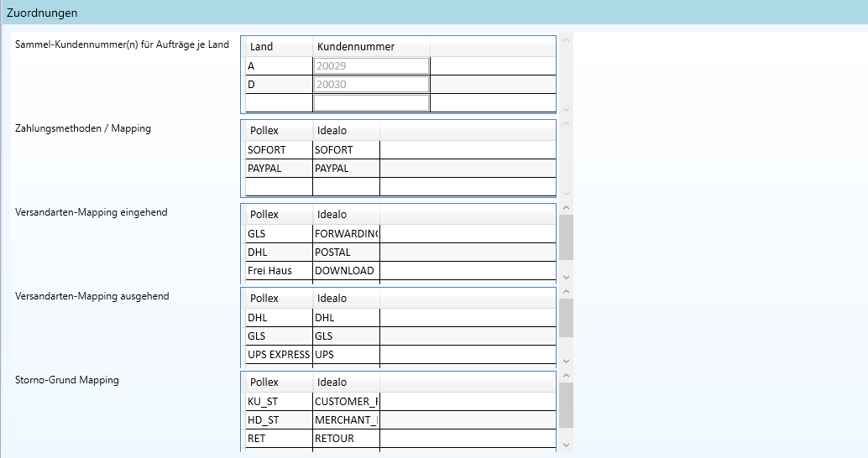This screenshot has width=868, height=458.
Task: Select the Frei Haus row cell
Action: [x=279, y=271]
